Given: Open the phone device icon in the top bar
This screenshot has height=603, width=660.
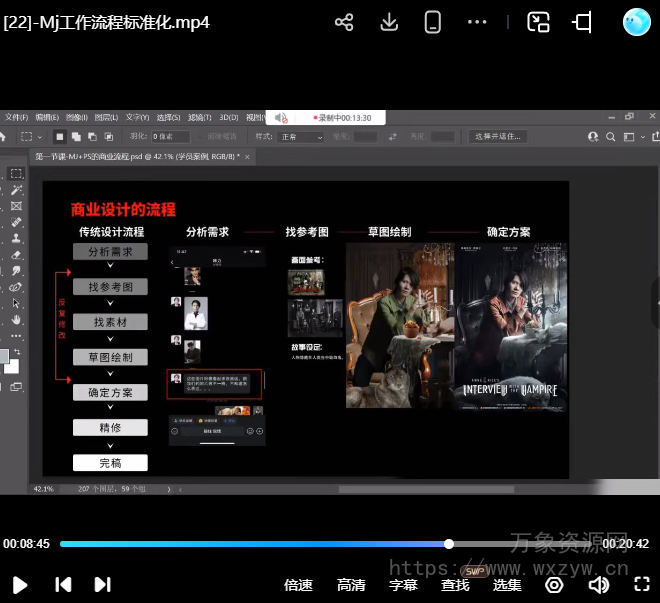Looking at the screenshot, I should [x=433, y=22].
